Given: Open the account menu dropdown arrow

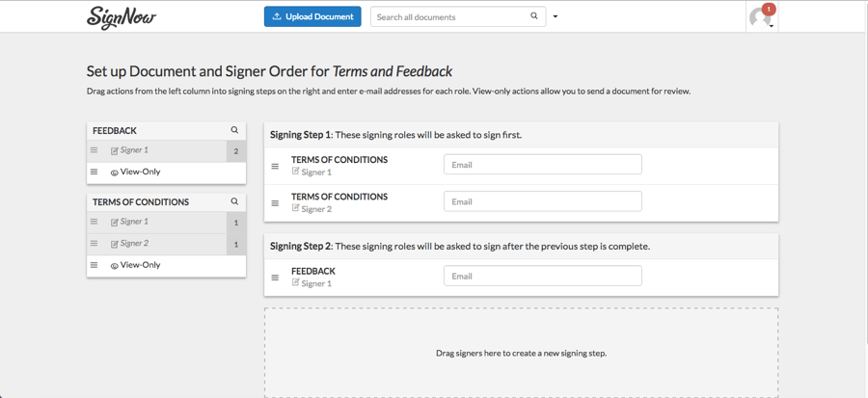Looking at the screenshot, I should 772,27.
